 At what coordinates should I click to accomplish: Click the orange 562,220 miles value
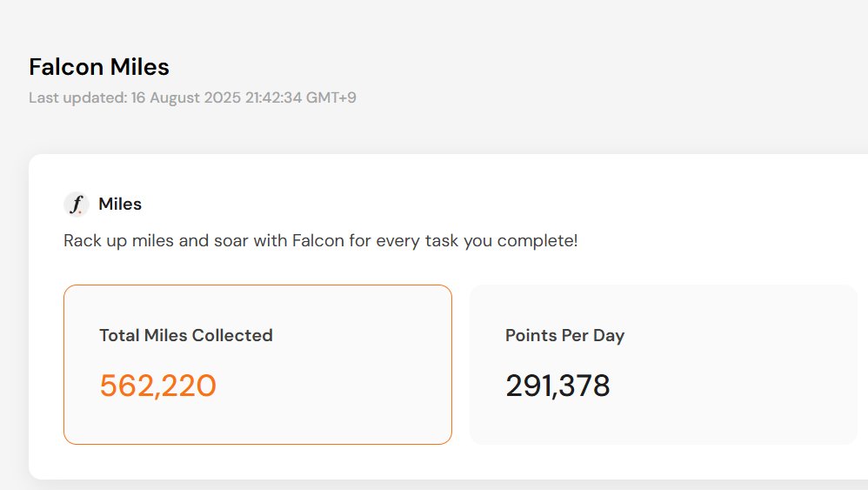[x=157, y=386]
